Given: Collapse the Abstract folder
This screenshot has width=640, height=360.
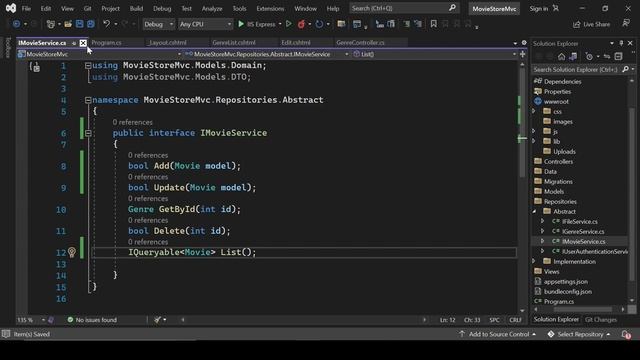Looking at the screenshot, I should click(534, 211).
